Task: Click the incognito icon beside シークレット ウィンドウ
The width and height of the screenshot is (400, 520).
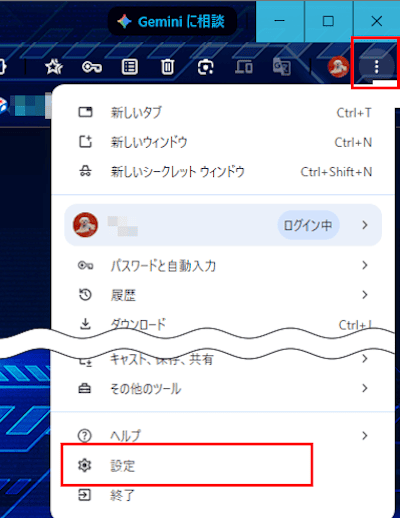Action: [x=85, y=171]
